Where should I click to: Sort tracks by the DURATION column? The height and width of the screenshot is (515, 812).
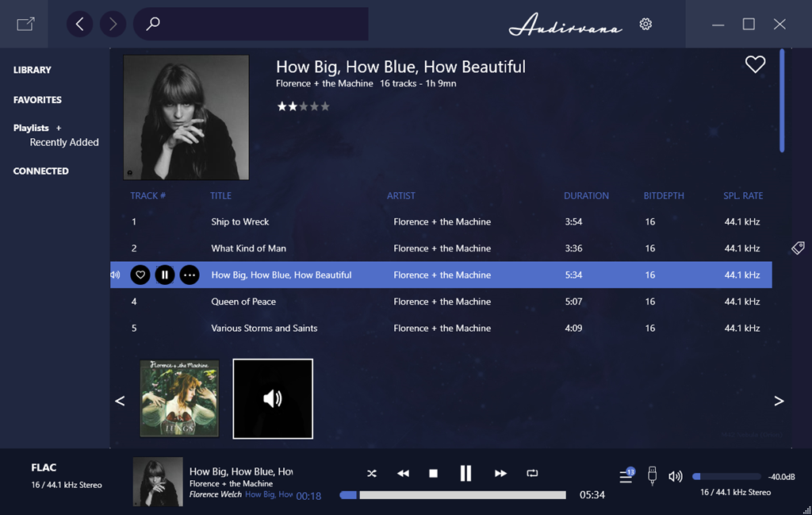click(586, 196)
